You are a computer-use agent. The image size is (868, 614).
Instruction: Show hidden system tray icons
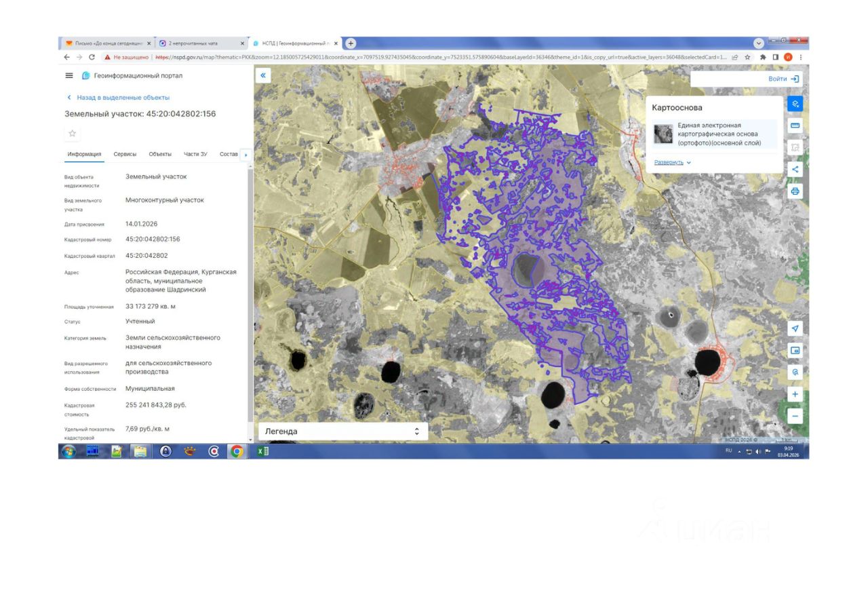tap(740, 451)
